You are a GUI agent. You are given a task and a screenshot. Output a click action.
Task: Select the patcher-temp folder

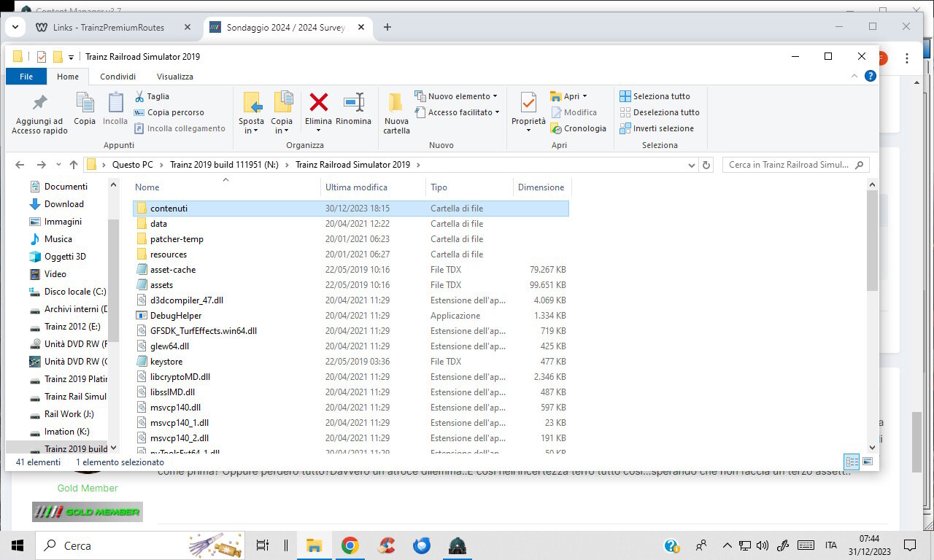pyautogui.click(x=351, y=239)
